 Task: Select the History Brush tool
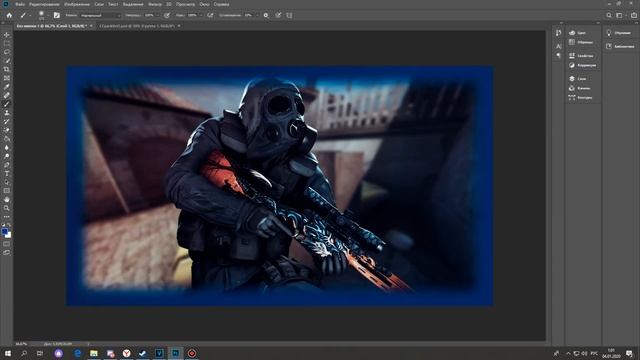coord(7,121)
